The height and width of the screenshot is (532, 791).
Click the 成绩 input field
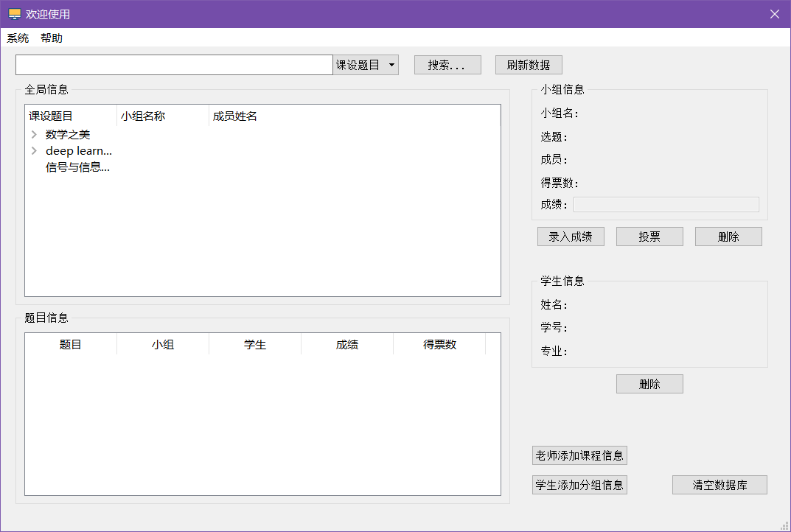(666, 205)
